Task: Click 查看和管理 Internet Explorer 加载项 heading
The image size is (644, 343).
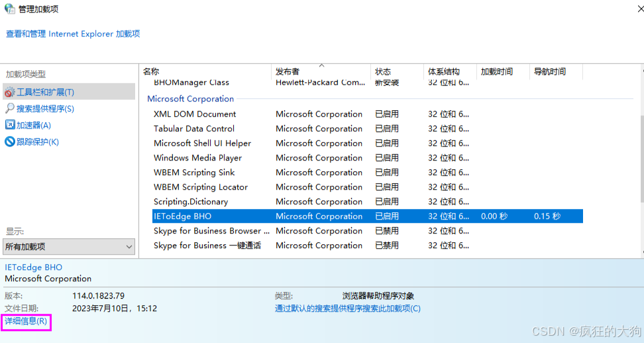Action: (x=73, y=34)
